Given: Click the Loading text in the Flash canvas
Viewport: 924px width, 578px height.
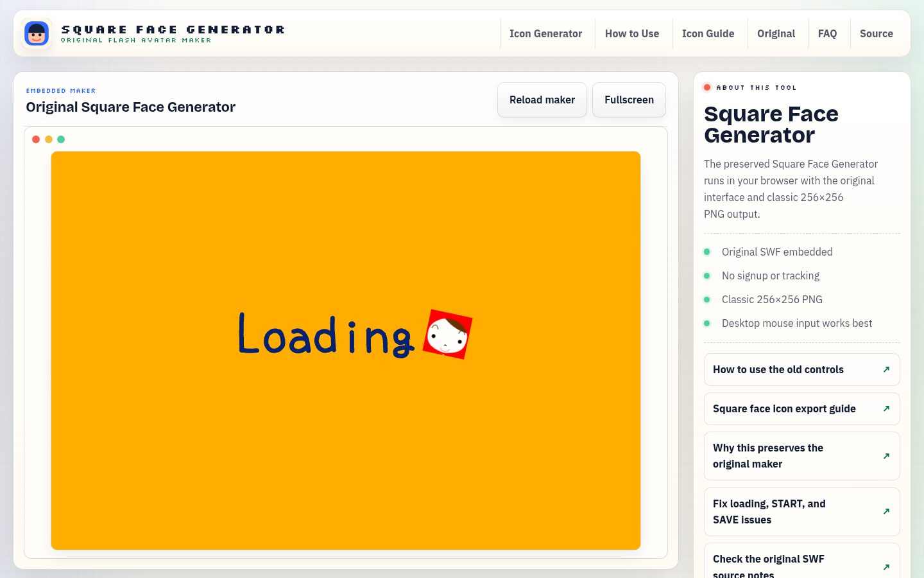Looking at the screenshot, I should [326, 335].
